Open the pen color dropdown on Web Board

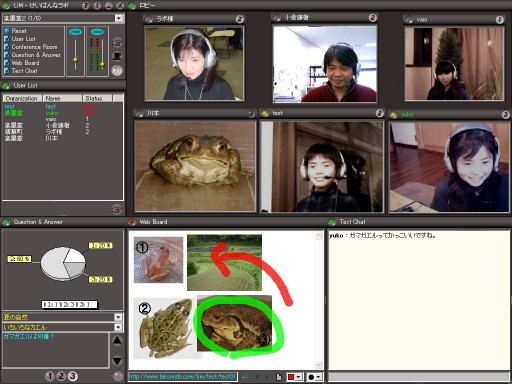coord(299,377)
